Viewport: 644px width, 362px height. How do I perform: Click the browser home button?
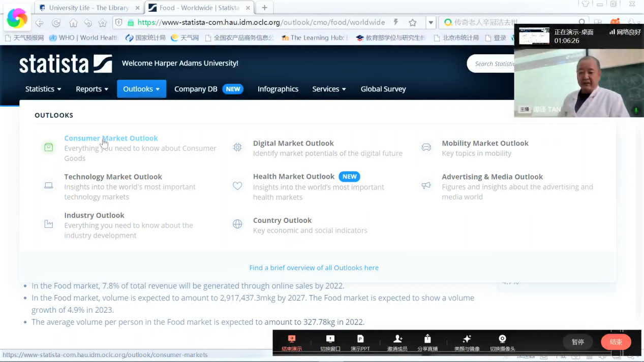(x=73, y=23)
